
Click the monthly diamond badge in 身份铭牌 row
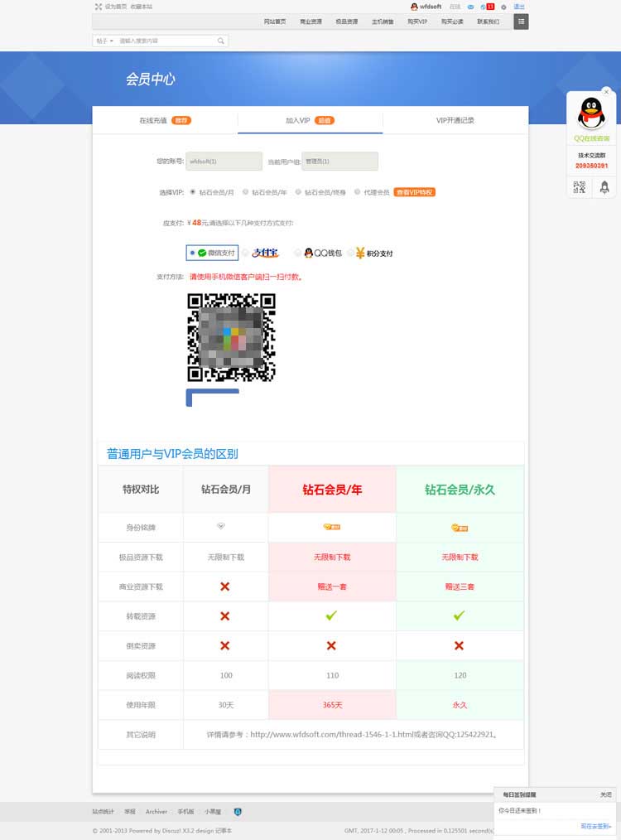220,526
